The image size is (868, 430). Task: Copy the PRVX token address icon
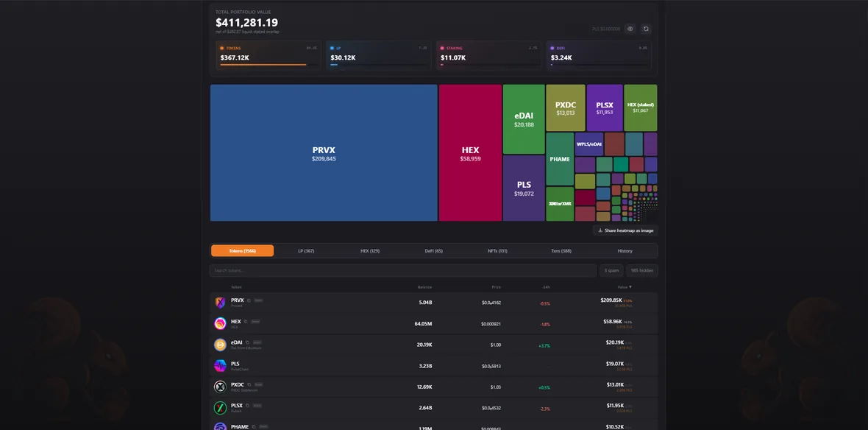[249, 300]
